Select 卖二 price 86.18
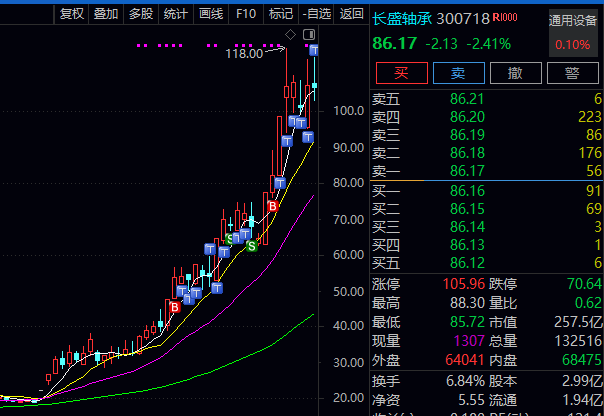This screenshot has height=416, width=604. (467, 153)
